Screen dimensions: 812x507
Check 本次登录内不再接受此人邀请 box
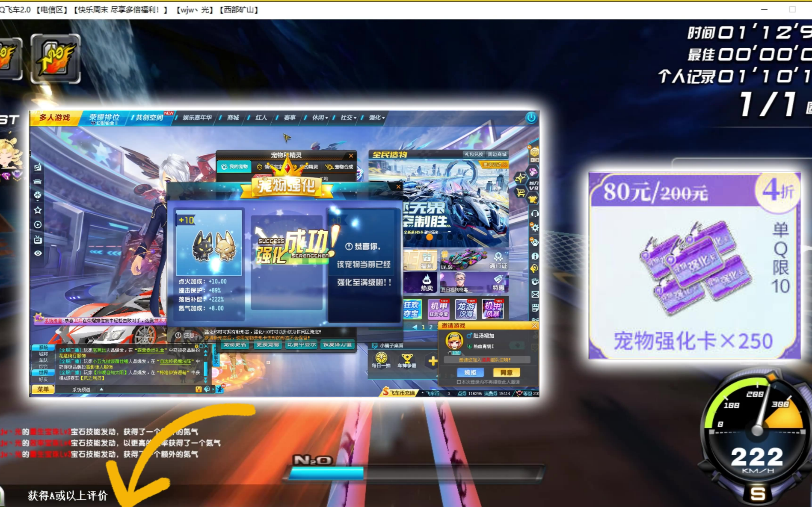click(459, 382)
